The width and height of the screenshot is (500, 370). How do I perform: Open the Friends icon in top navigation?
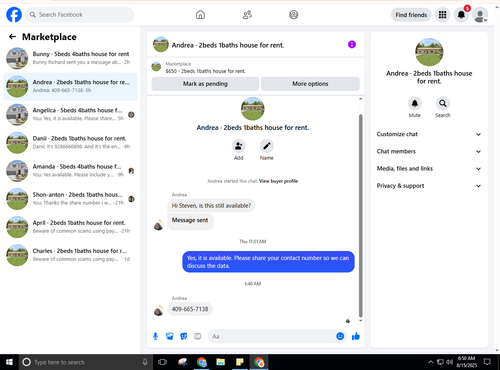247,15
